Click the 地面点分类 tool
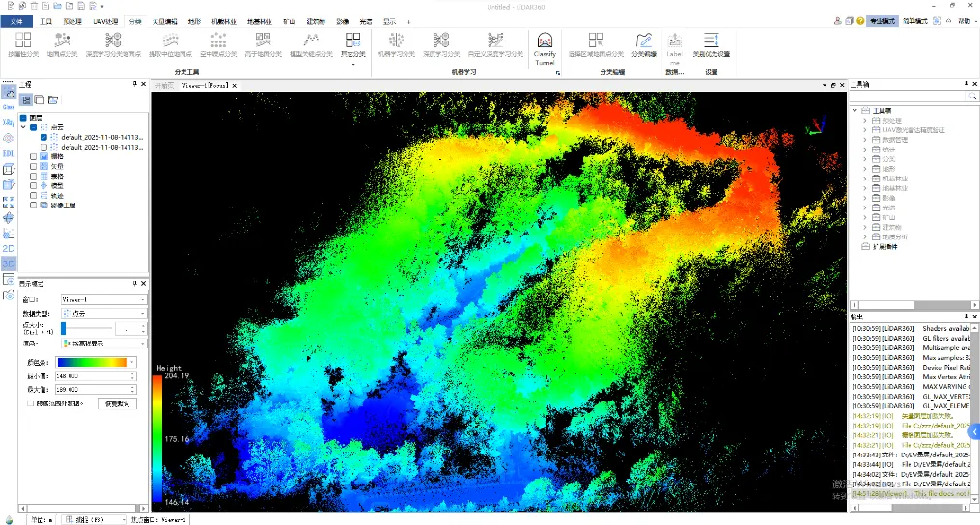 click(x=62, y=45)
